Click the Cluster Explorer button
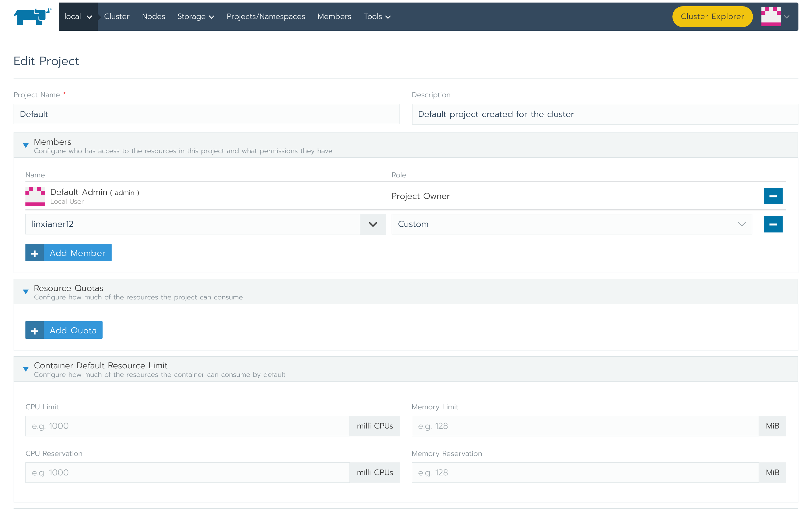Viewport: 812px width, 509px height. pyautogui.click(x=712, y=16)
